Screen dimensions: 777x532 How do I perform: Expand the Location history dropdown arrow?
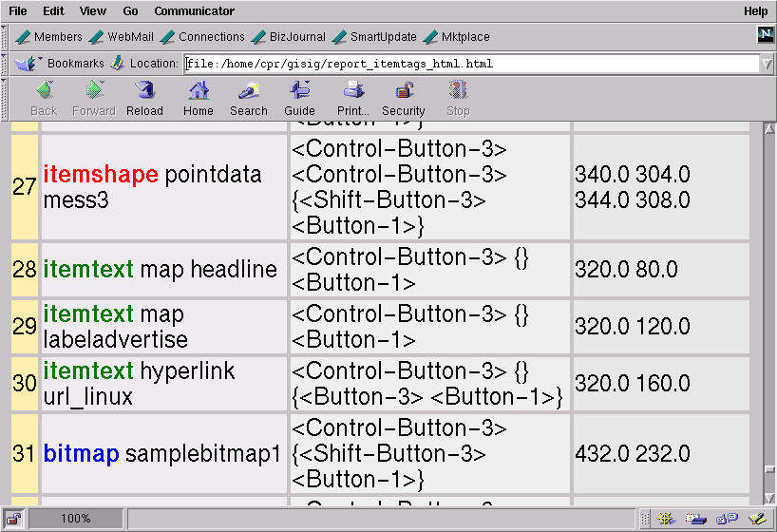tap(767, 64)
